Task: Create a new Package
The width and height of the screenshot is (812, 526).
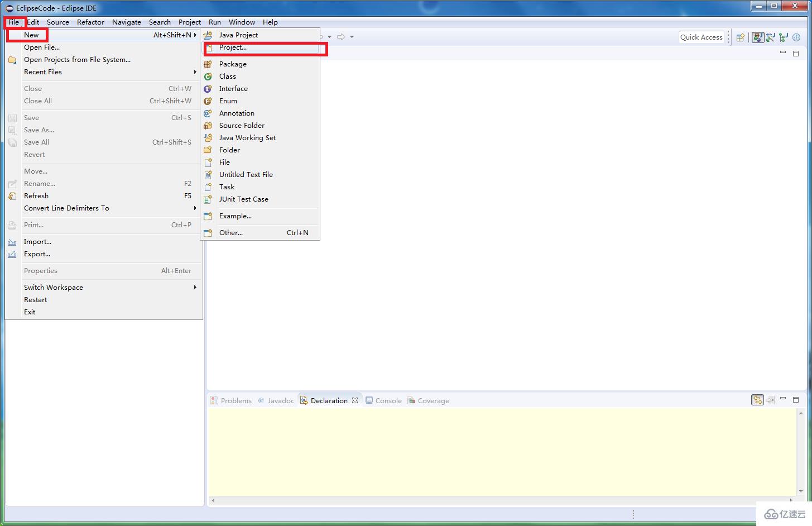Action: 260,64
